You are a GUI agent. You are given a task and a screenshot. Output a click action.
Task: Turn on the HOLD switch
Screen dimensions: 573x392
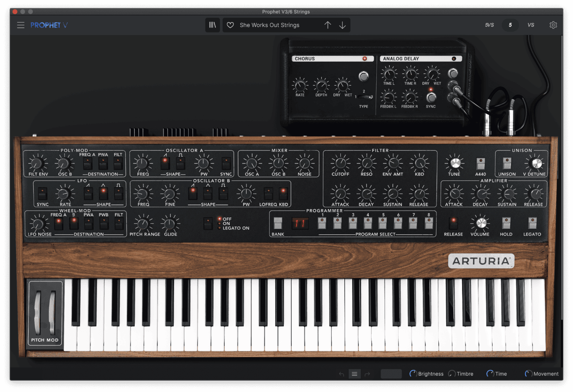(506, 223)
